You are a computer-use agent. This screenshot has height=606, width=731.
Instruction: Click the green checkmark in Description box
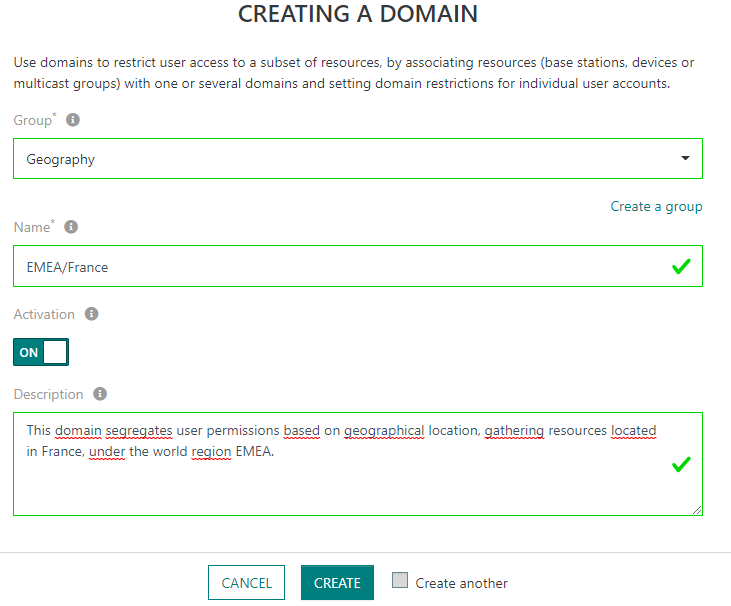(x=681, y=464)
